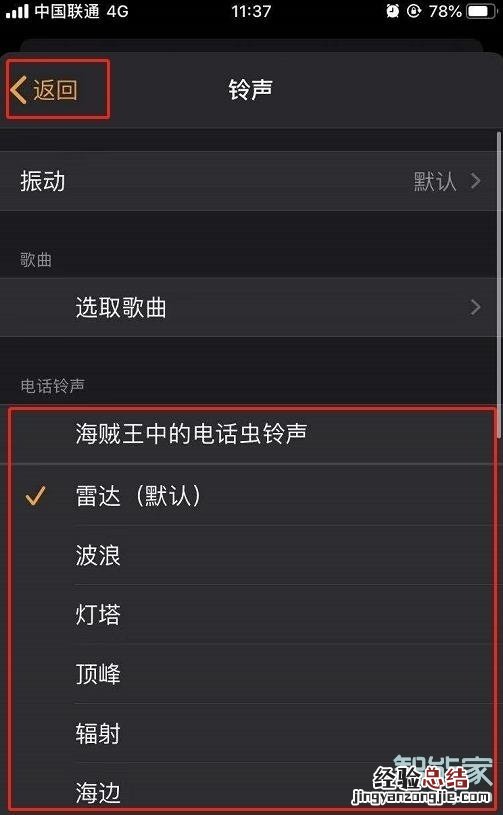Screen dimensions: 503x815
Task: Select 海贼王中的电话虫铃声 custom ringtone
Action: [252, 434]
